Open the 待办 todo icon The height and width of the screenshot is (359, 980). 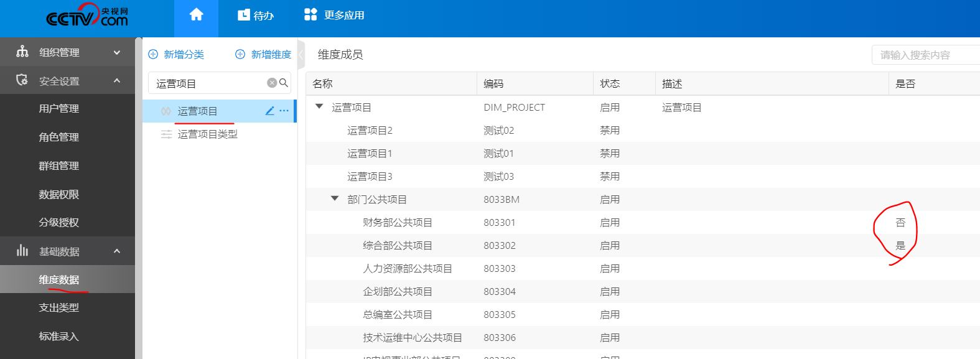(x=244, y=15)
